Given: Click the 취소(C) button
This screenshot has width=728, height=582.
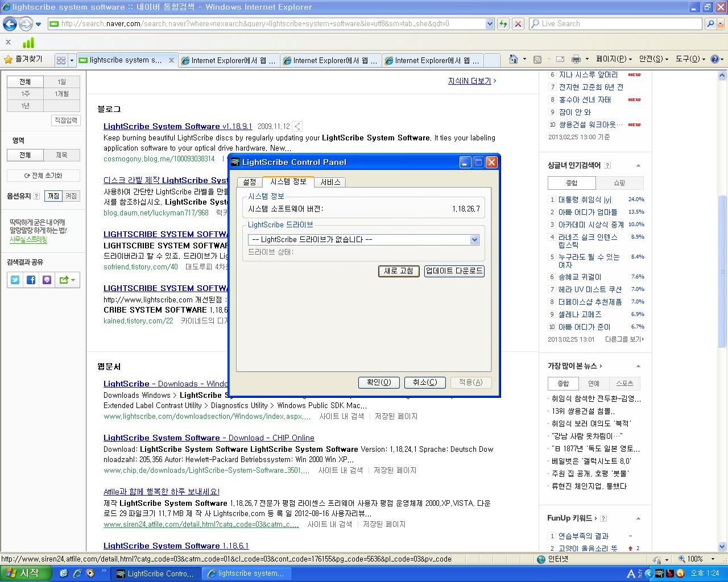Looking at the screenshot, I should tap(425, 383).
